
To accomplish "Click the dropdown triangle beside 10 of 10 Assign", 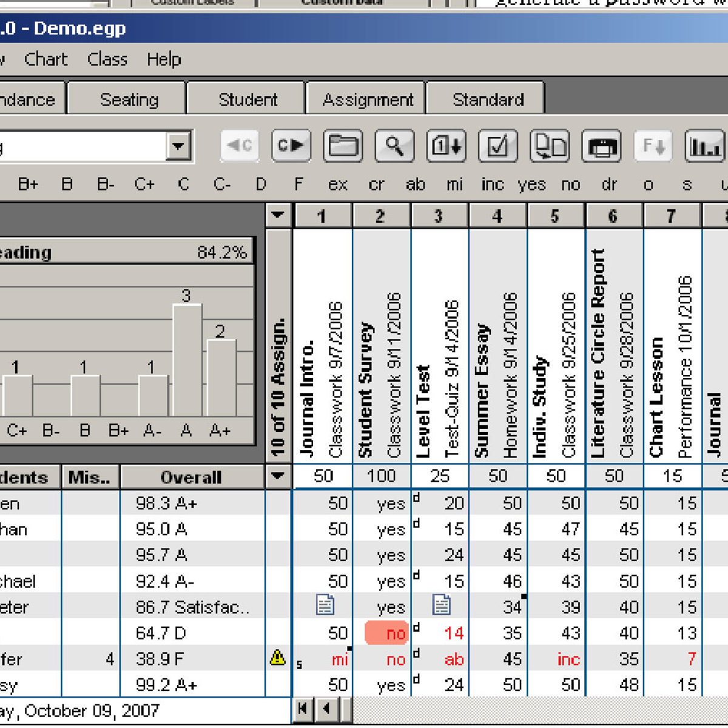I will point(278,215).
